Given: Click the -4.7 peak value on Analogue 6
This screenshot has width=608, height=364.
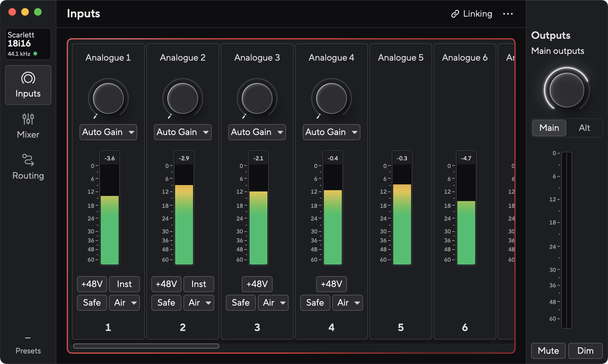Looking at the screenshot, I should pyautogui.click(x=466, y=158).
